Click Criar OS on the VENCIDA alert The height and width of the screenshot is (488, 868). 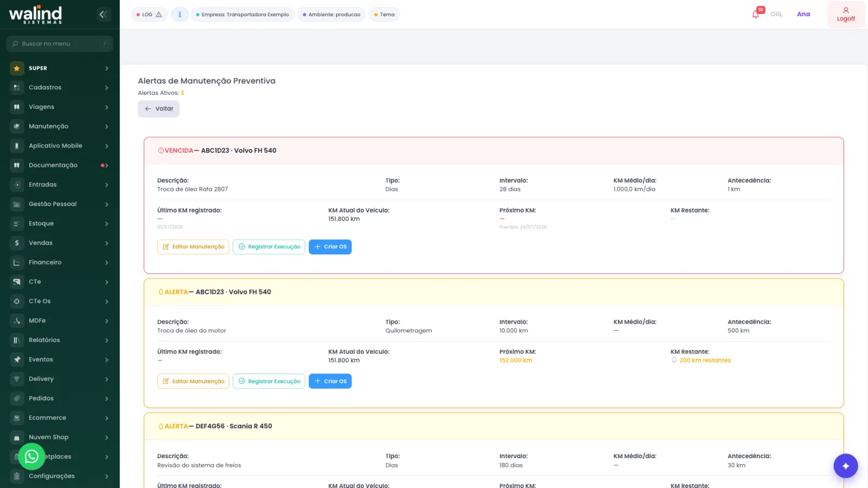point(330,247)
